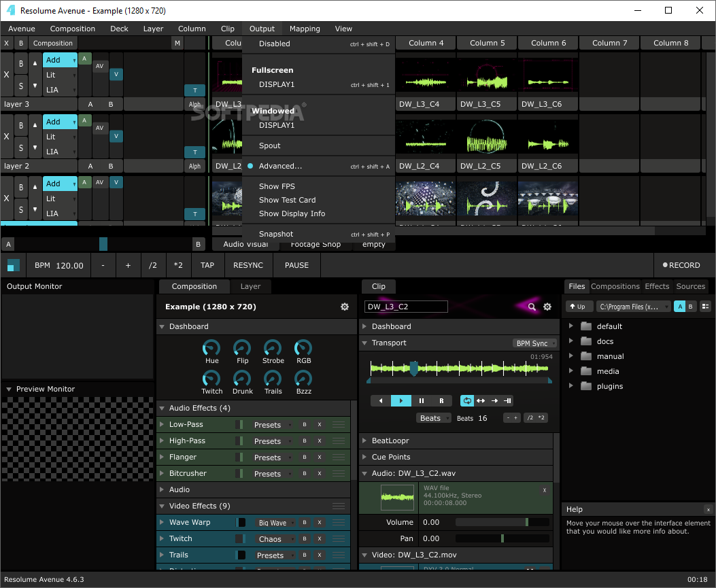The width and height of the screenshot is (716, 588).
Task: Click the Flip dashboard knob
Action: click(x=242, y=348)
